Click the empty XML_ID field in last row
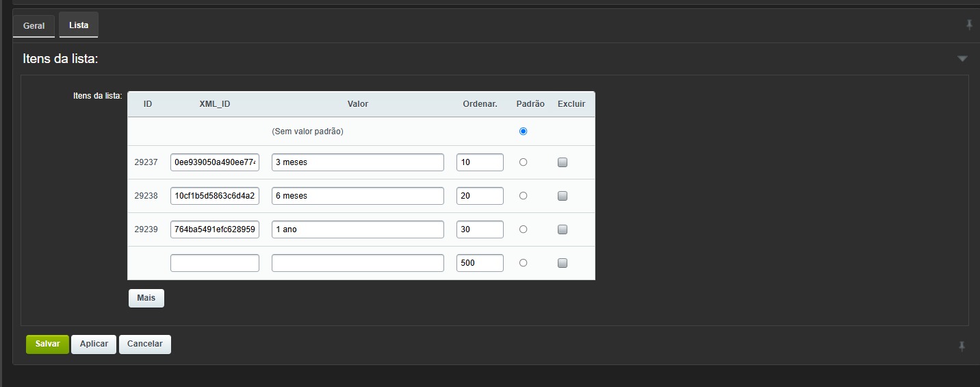 coord(214,263)
